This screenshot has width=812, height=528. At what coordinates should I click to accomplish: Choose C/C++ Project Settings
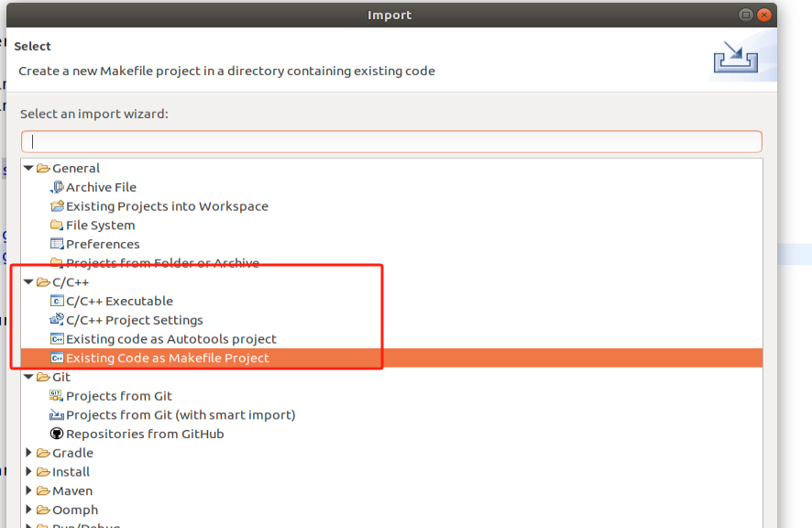tap(135, 320)
